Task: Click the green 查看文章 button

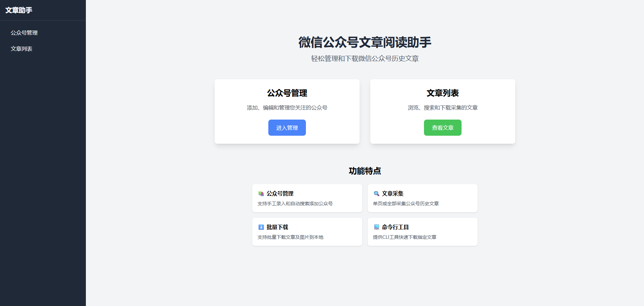Action: 443,128
